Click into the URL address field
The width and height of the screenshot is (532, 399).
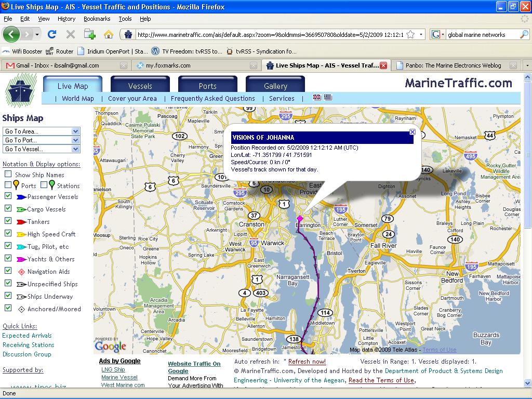[x=270, y=35]
